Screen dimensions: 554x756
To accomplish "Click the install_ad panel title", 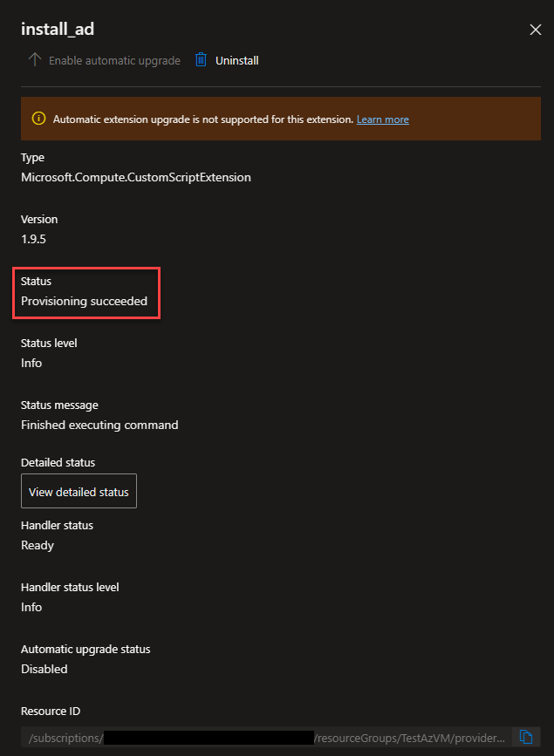I will coord(58,30).
